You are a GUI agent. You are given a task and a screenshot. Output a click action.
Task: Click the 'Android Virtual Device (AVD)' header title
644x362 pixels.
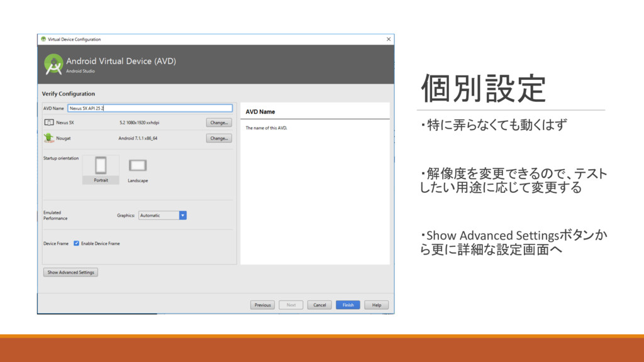point(121,61)
